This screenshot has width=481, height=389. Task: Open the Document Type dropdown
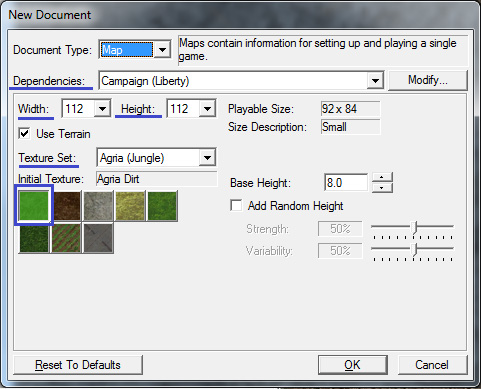tap(162, 50)
